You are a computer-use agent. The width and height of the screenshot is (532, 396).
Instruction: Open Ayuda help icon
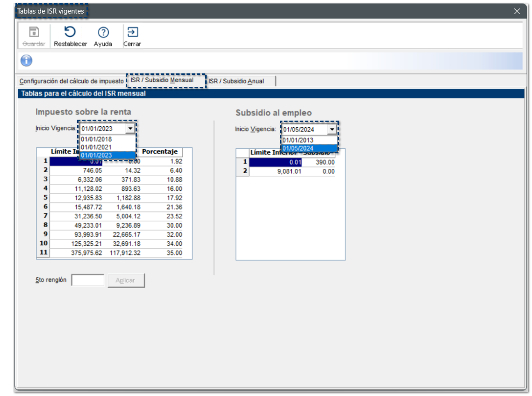click(103, 32)
